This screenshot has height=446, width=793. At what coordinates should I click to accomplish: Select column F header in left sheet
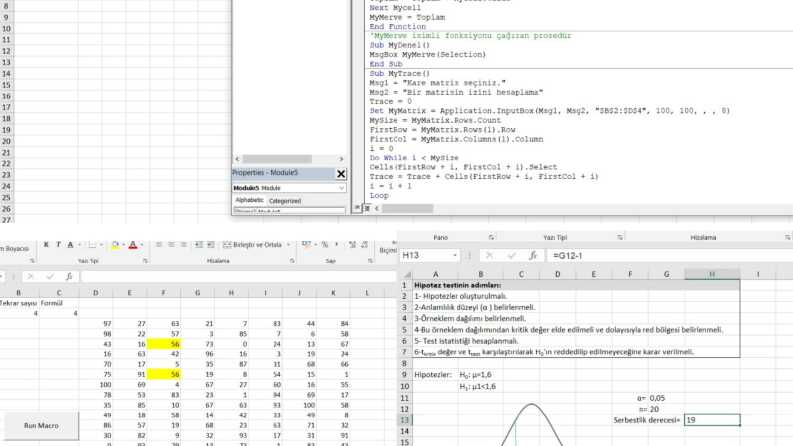pyautogui.click(x=163, y=293)
